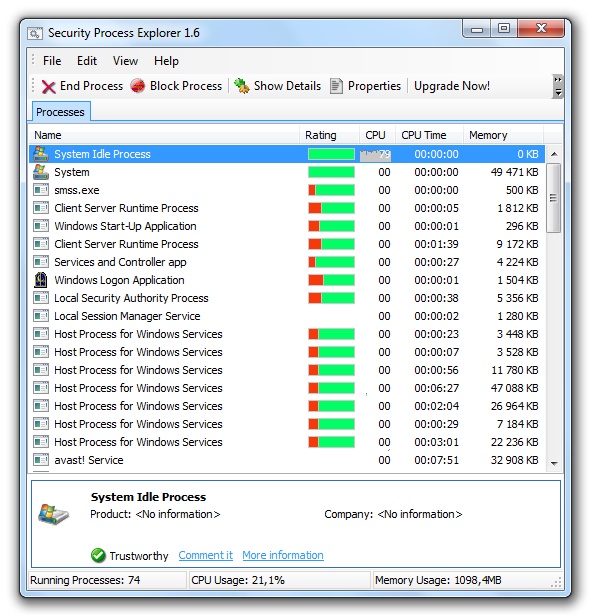
Task: Click the Windows Logon Application icon
Action: click(41, 280)
